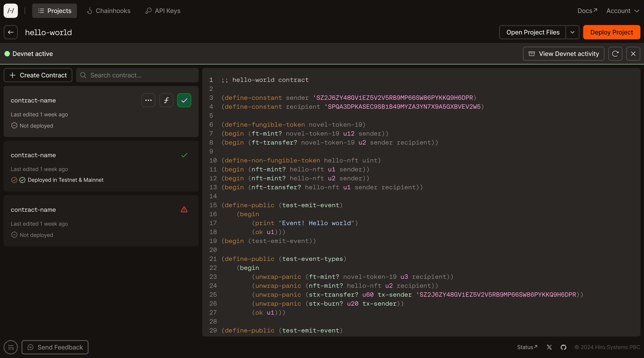
Task: Click View Devnet activity button
Action: [563, 54]
